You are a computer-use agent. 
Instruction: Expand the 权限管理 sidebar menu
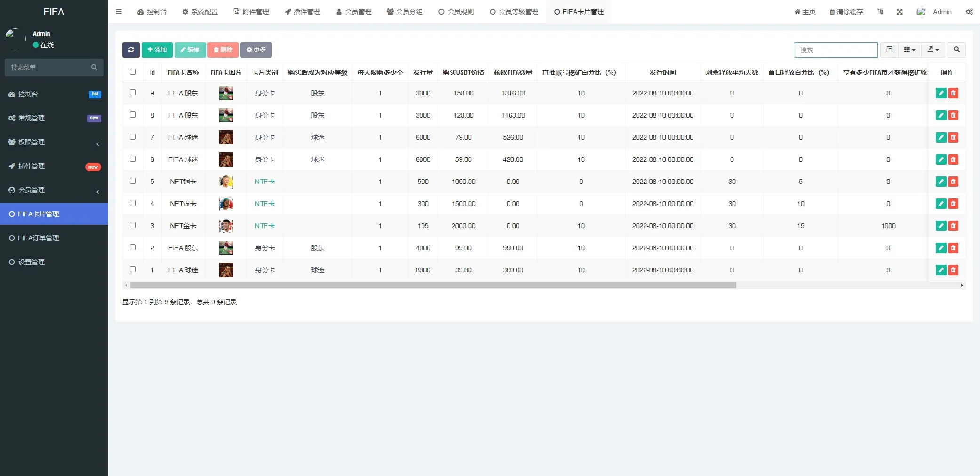54,142
